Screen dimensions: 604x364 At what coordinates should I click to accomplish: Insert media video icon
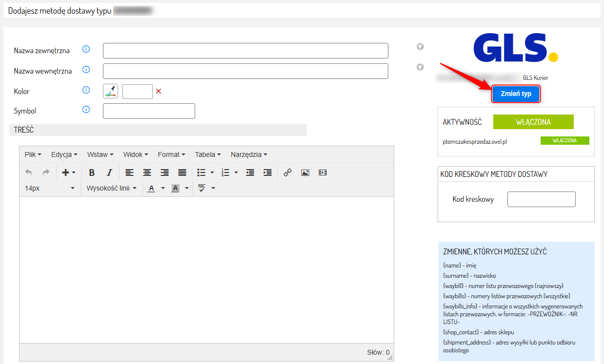(322, 172)
